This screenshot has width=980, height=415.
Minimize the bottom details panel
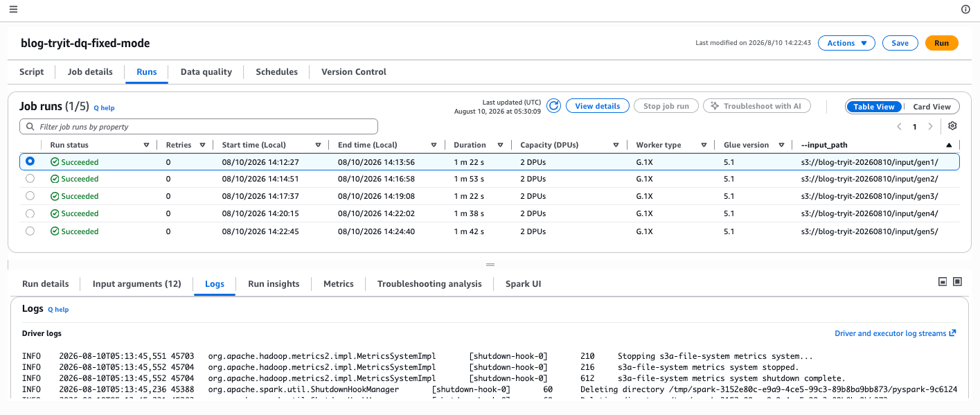click(943, 282)
